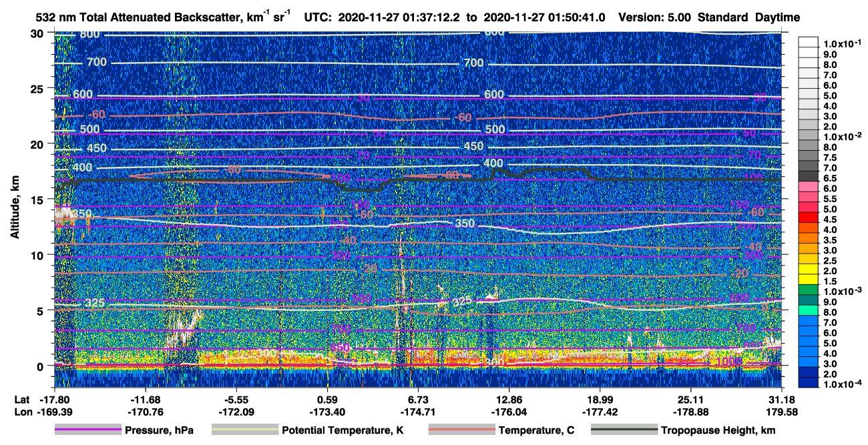
Task: Click the salmon Temperature legend line swatch
Action: (x=461, y=430)
